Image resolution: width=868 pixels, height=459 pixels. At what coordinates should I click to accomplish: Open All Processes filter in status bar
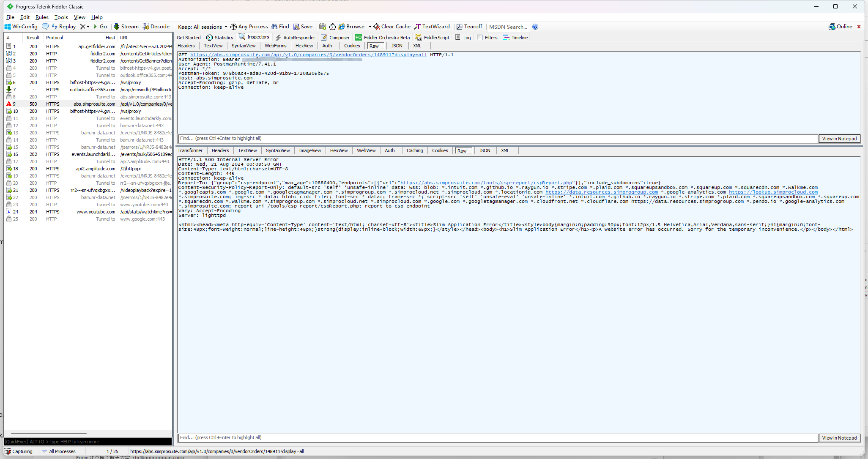[59, 451]
